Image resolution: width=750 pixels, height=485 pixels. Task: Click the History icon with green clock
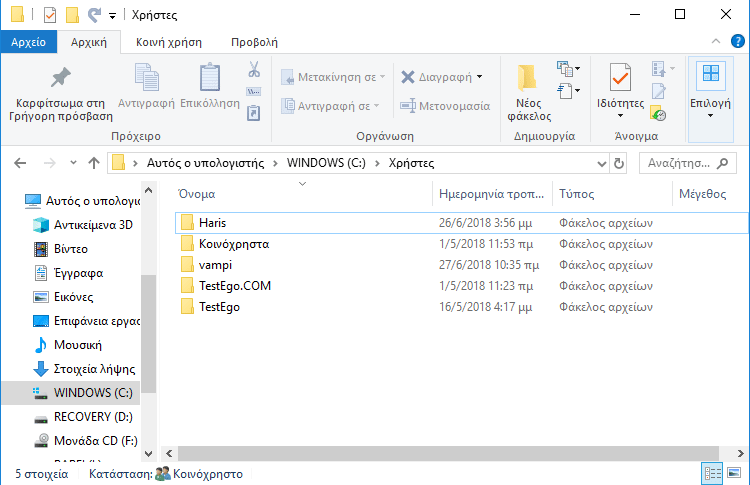(659, 113)
